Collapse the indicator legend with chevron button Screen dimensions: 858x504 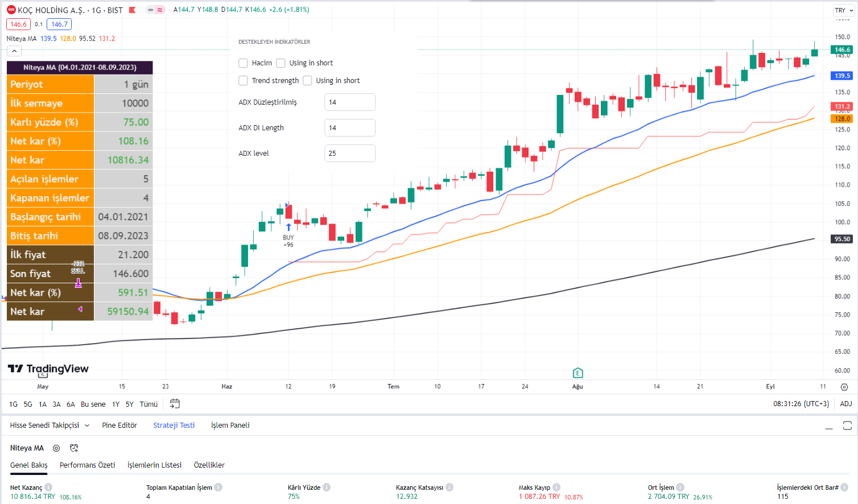coord(14,51)
